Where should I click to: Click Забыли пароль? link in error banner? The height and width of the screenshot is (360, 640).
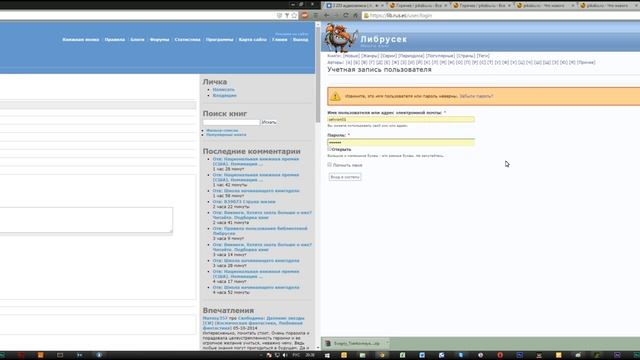point(476,96)
